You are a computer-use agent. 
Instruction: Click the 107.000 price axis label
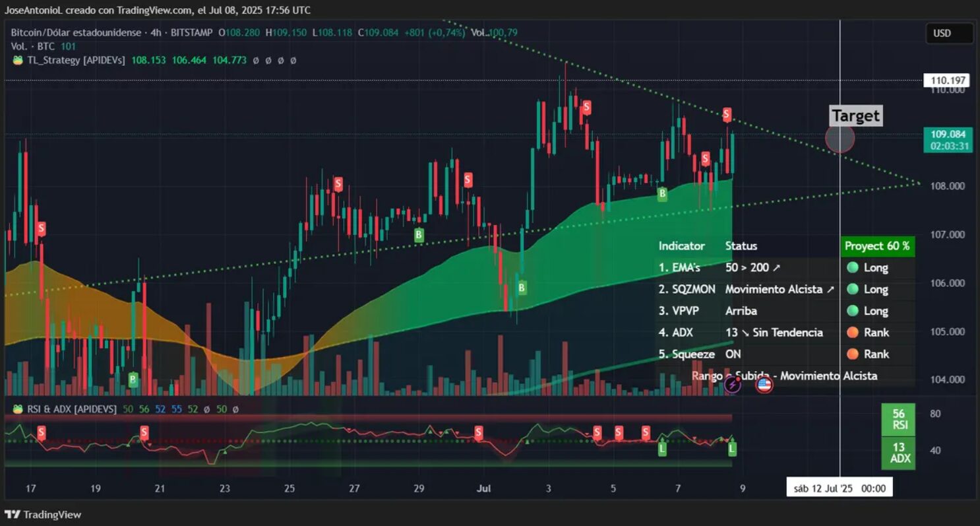948,234
